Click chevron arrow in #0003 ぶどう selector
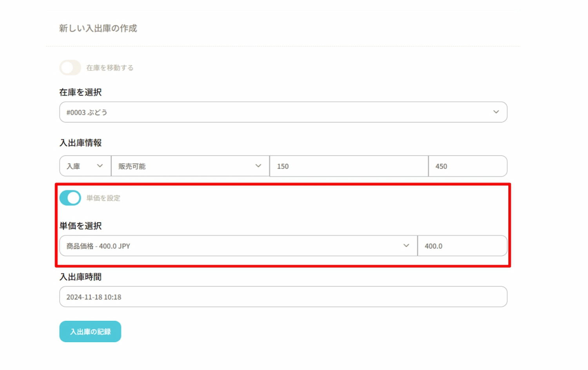 [496, 112]
